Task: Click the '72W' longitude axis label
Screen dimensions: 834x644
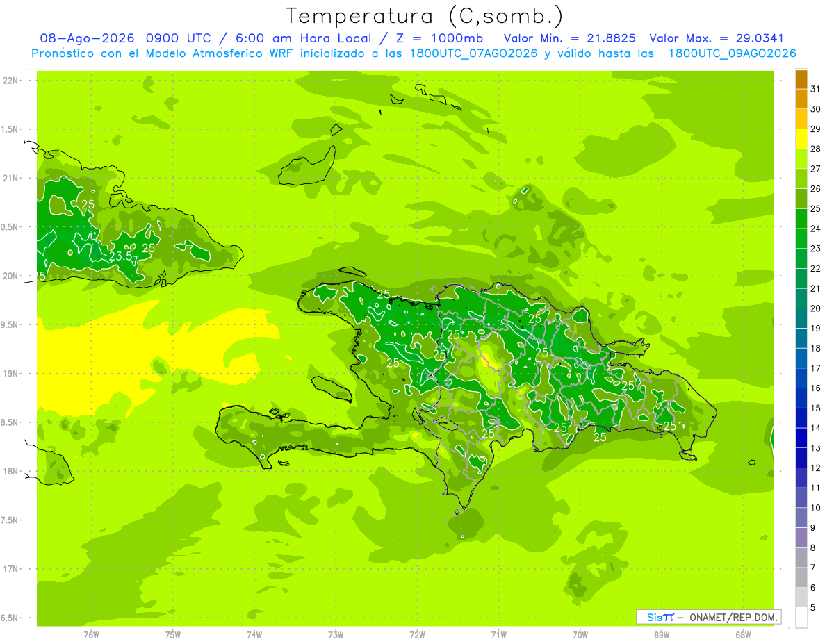Action: coord(417,634)
